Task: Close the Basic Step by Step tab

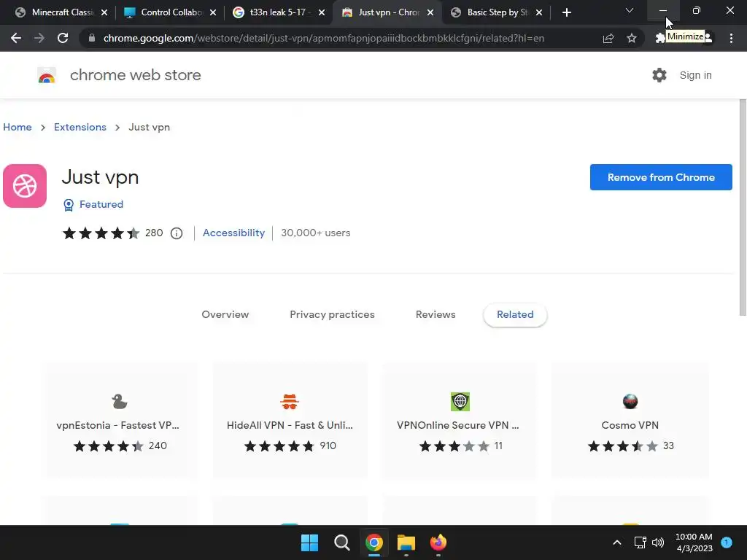Action: pos(539,12)
